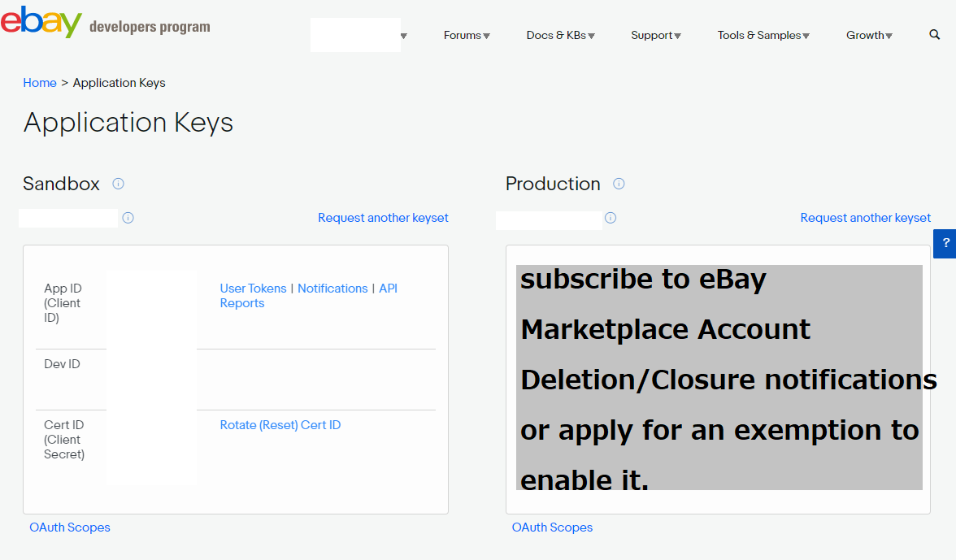Expand the Forums dropdown
The width and height of the screenshot is (956, 560).
click(467, 36)
